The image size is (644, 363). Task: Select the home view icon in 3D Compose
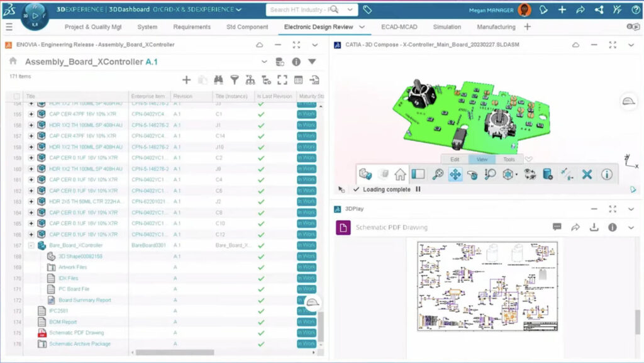click(x=400, y=174)
